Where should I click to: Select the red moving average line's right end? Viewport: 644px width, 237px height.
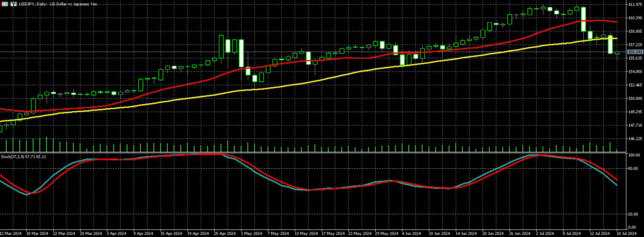coord(616,22)
